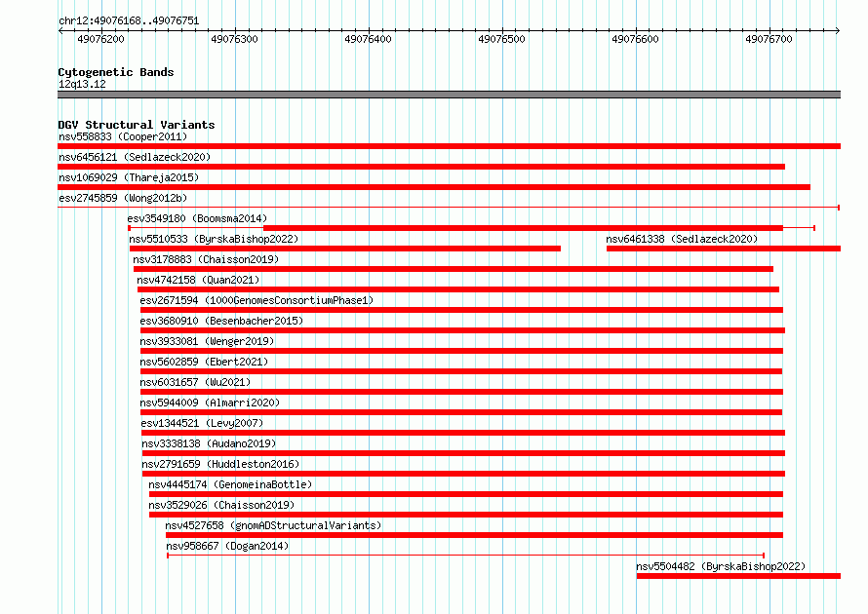This screenshot has width=868, height=614.
Task: Click esv1344521 (Levy2007) label
Action: (x=202, y=423)
